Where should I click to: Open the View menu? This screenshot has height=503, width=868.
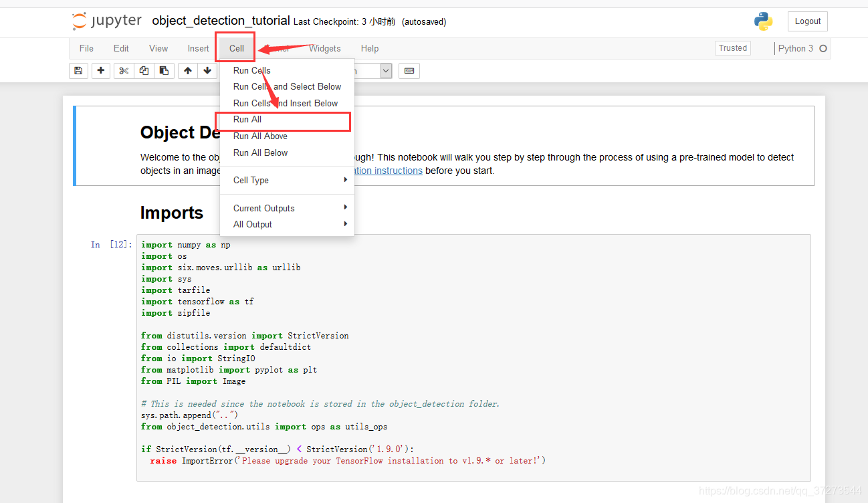tap(158, 48)
